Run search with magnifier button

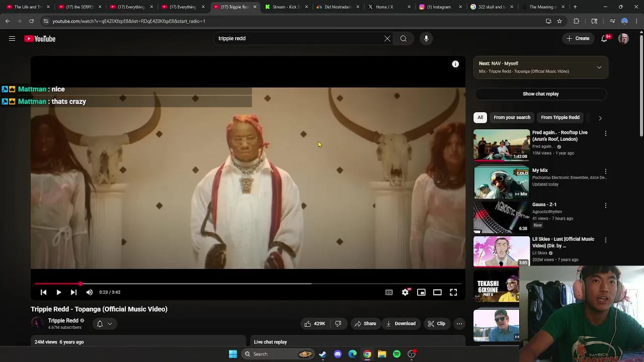click(x=404, y=39)
